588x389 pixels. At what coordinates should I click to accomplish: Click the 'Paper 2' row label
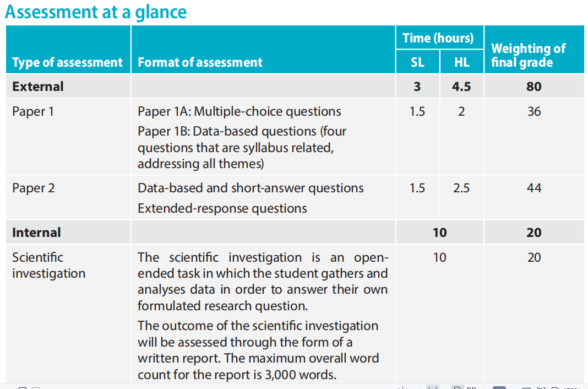pyautogui.click(x=34, y=188)
